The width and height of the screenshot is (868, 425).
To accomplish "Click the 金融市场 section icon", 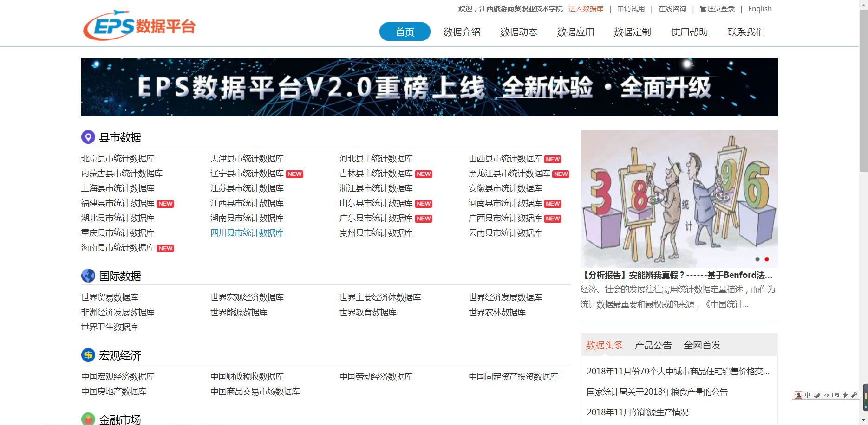I will click(88, 419).
